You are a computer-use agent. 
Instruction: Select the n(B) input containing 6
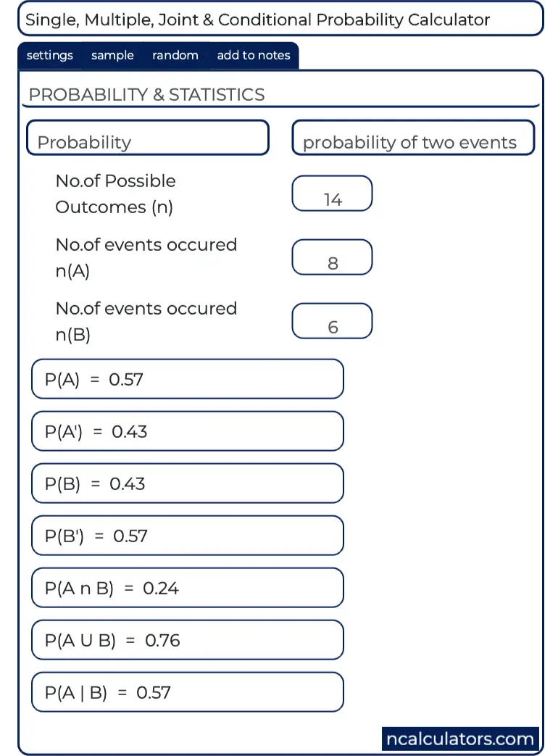point(332,321)
